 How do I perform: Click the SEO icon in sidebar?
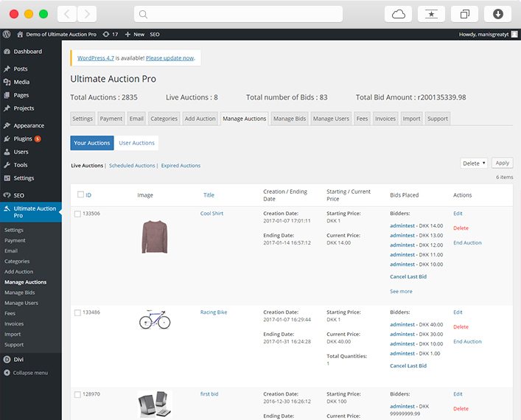point(7,195)
